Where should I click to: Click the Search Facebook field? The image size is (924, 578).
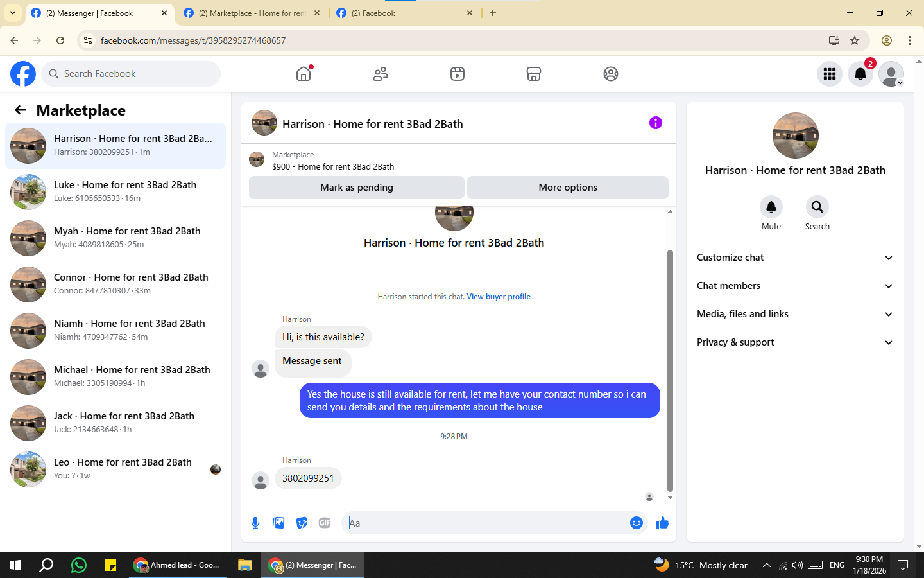(131, 74)
